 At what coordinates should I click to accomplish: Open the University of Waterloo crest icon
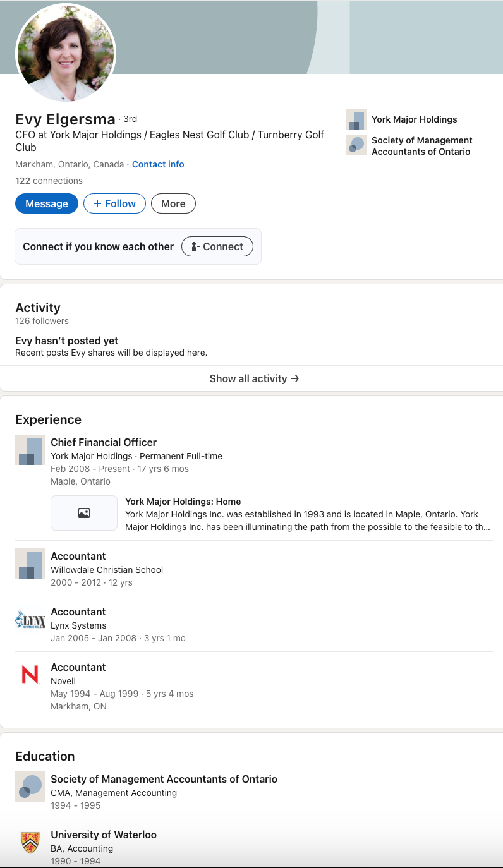[x=30, y=842]
